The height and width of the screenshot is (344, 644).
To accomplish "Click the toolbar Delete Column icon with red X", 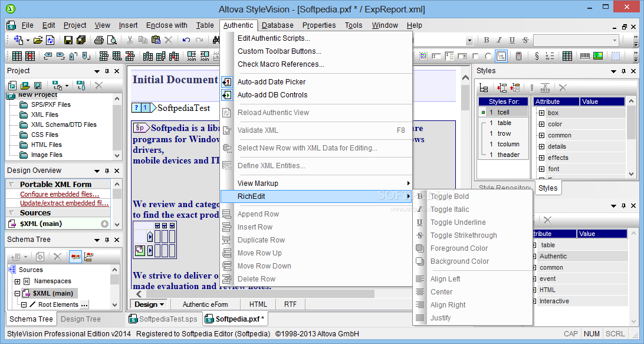I will (x=174, y=56).
